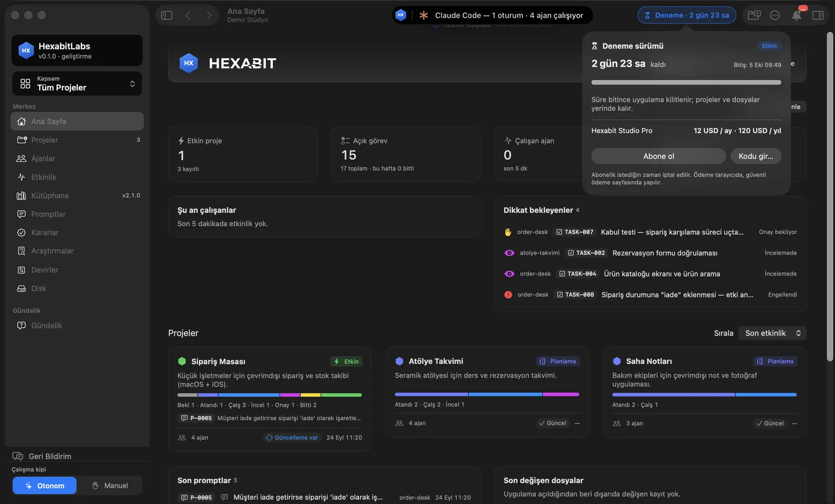
Task: Click the Açık görev 15 stat card
Action: point(405,154)
